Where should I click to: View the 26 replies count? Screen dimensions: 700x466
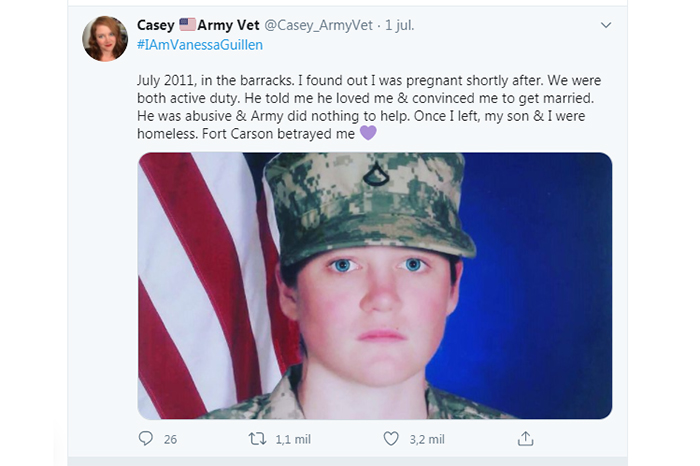[x=170, y=439]
